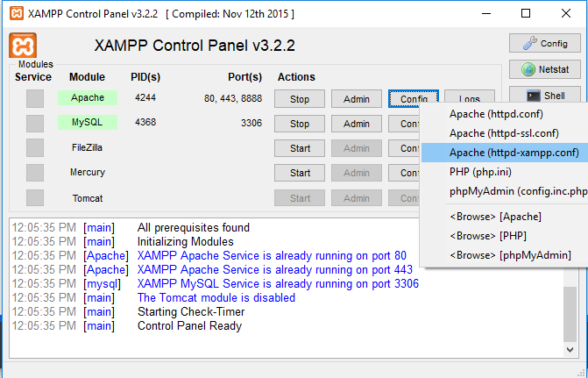Click Apache PID value 4244
The height and width of the screenshot is (378, 588).
coord(145,98)
